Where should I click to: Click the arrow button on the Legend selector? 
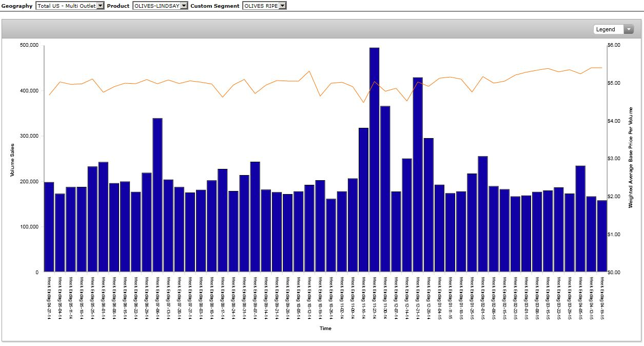click(x=629, y=29)
